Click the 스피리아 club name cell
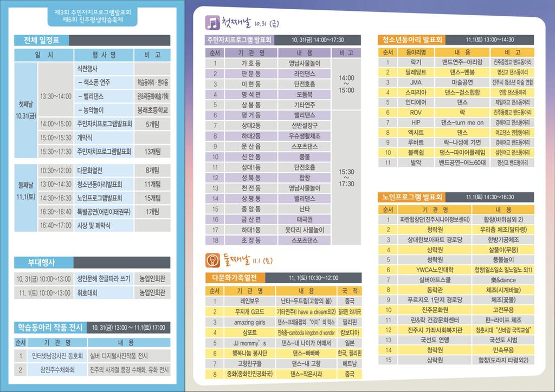This screenshot has height=392, width=555. pyautogui.click(x=416, y=92)
